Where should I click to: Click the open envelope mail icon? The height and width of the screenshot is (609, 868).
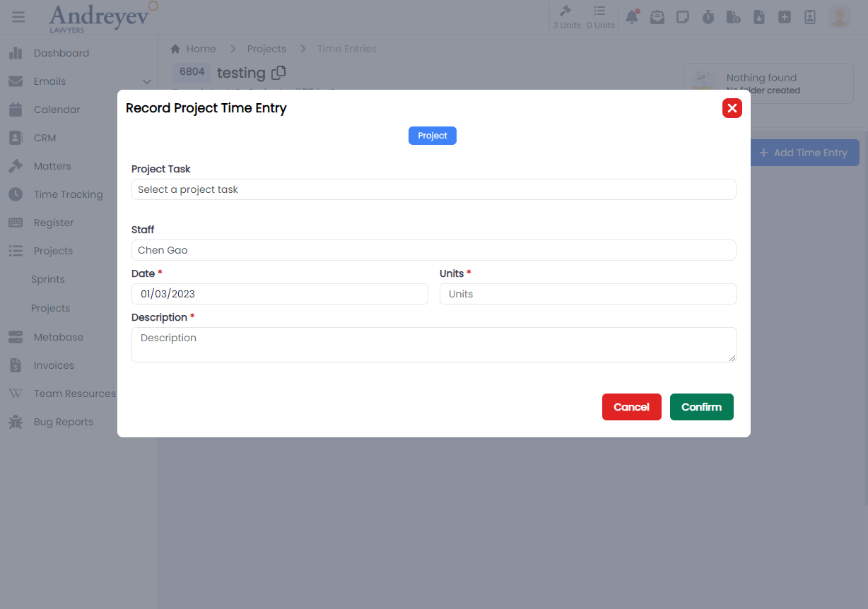click(x=657, y=17)
